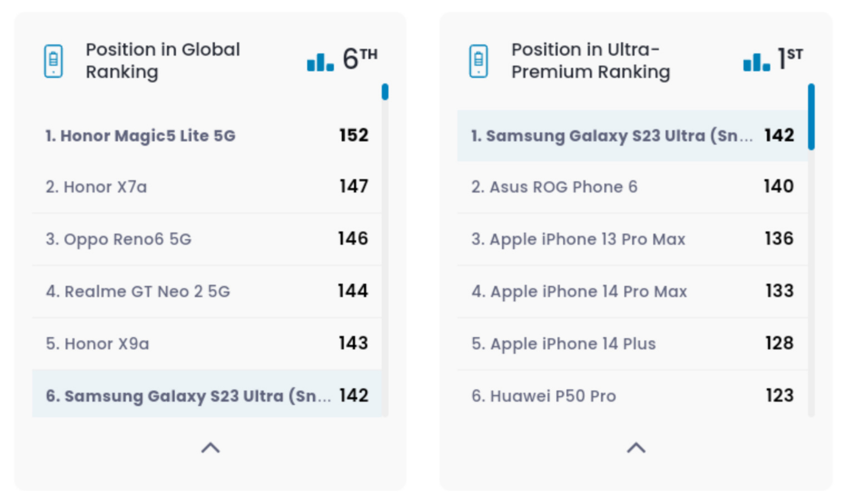Click the battery phone icon beside Ultra-Premium Ranking
847x504 pixels.
point(478,61)
